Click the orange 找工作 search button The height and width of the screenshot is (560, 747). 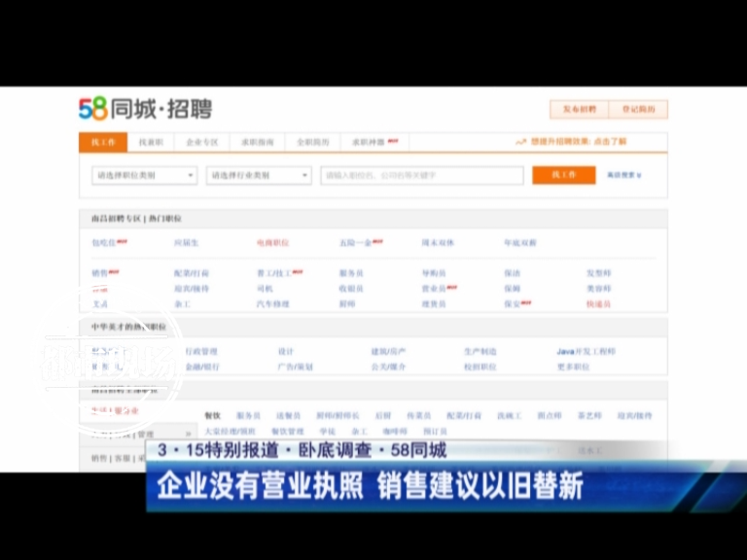pos(563,175)
